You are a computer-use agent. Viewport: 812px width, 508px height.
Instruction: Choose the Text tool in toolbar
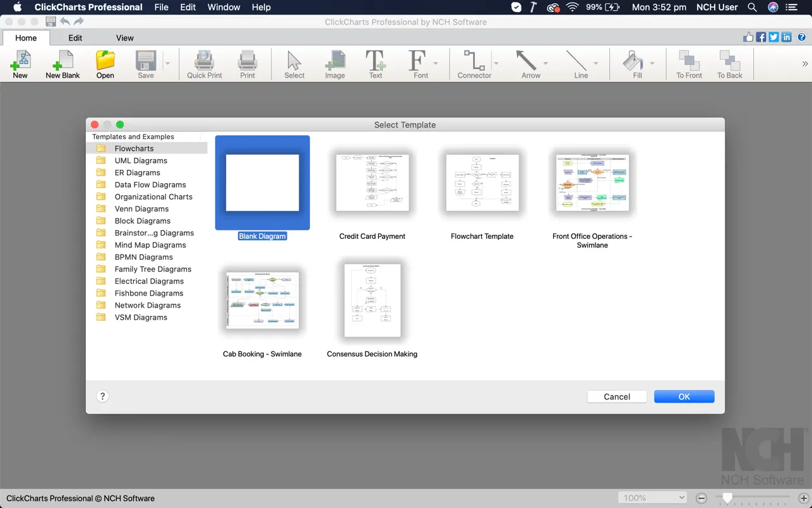click(x=375, y=64)
